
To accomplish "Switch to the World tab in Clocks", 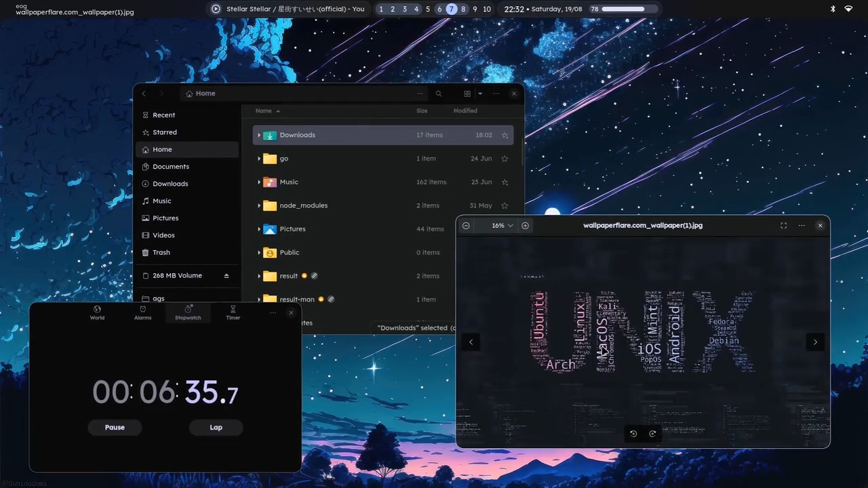I will [x=98, y=312].
